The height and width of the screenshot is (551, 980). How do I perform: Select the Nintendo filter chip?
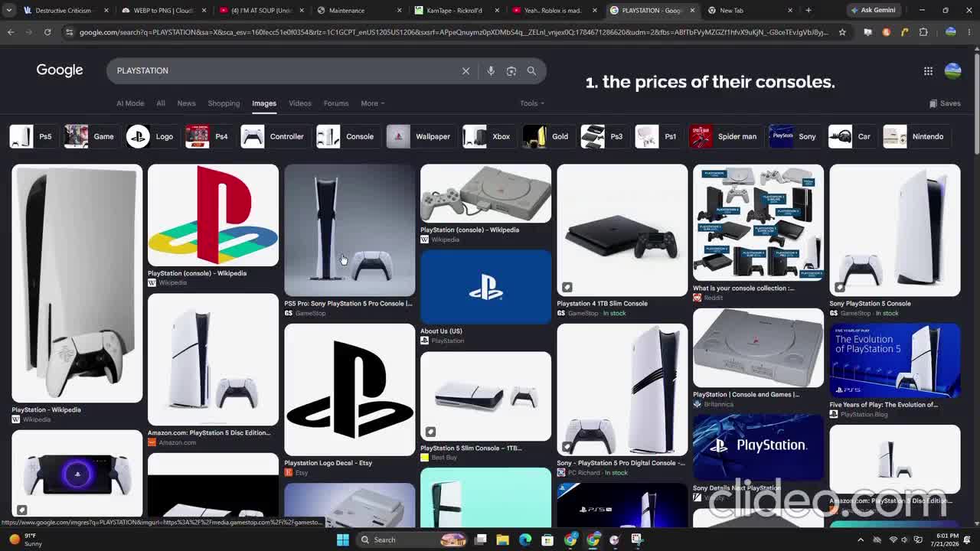click(x=915, y=136)
